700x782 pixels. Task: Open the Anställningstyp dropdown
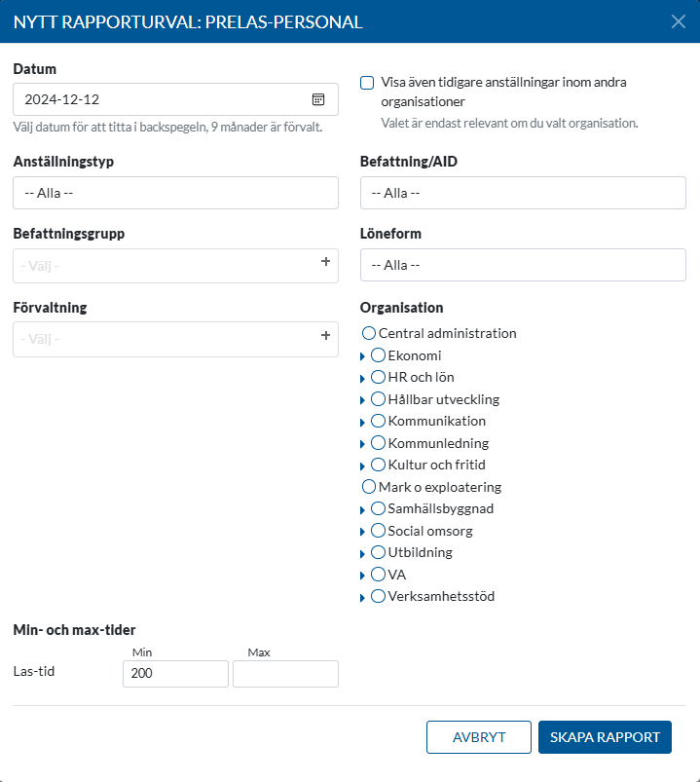tap(175, 193)
